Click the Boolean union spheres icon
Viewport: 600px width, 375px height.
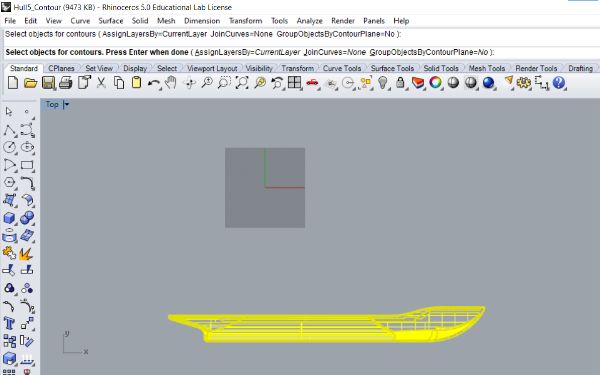(27, 218)
